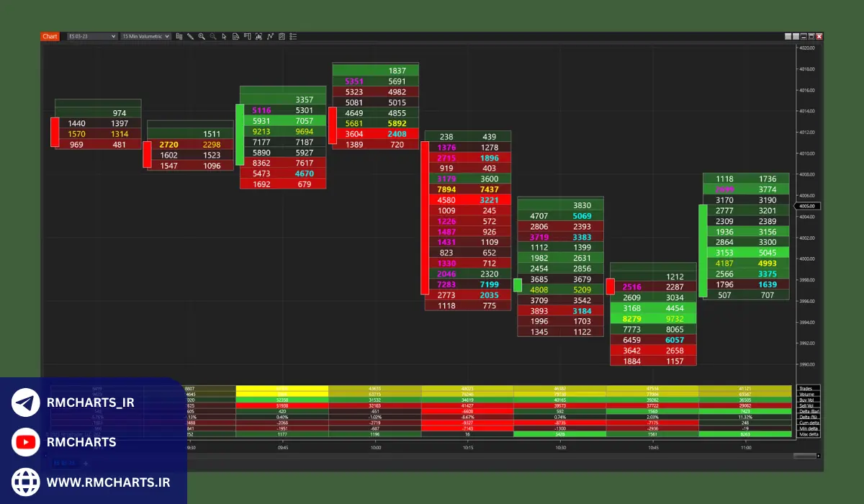864x504 pixels.
Task: Open the chart properties list icon
Action: pyautogui.click(x=292, y=36)
